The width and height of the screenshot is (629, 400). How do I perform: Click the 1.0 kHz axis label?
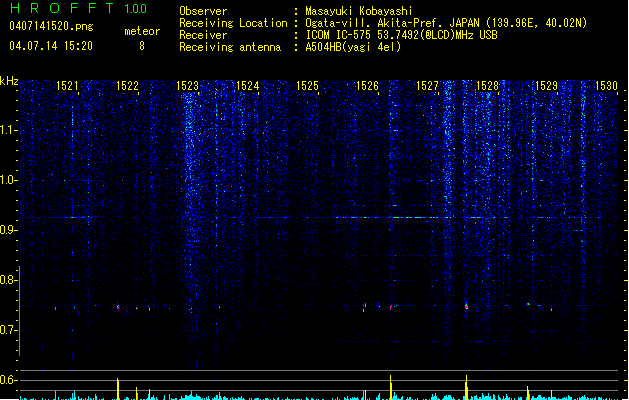click(x=8, y=180)
